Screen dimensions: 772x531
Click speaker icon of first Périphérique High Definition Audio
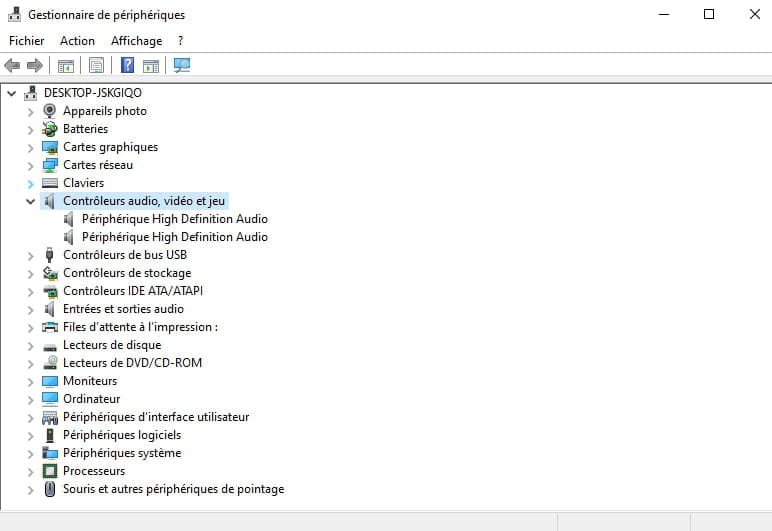click(x=68, y=219)
